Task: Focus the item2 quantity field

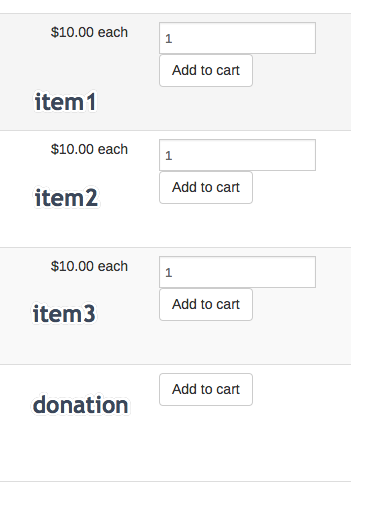Action: (237, 155)
